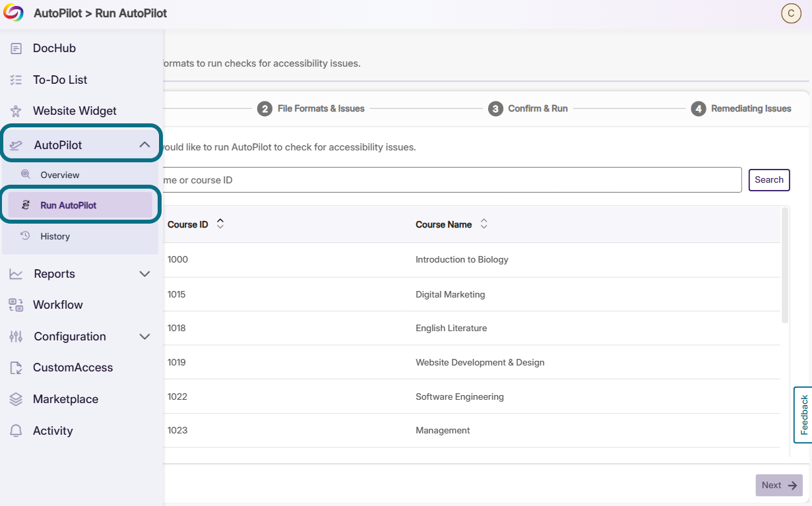
Task: Go to the File Formats & Issues step
Action: coord(311,109)
